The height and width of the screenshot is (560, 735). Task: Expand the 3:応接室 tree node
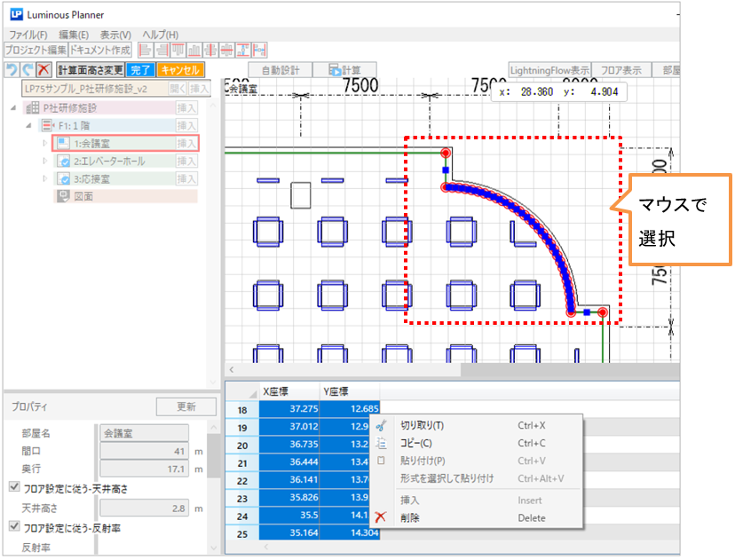click(45, 179)
